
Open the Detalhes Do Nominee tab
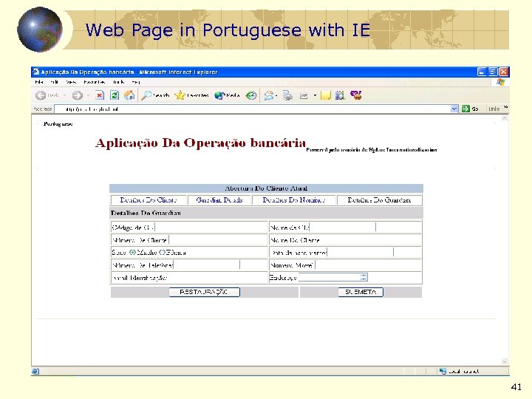pyautogui.click(x=294, y=199)
